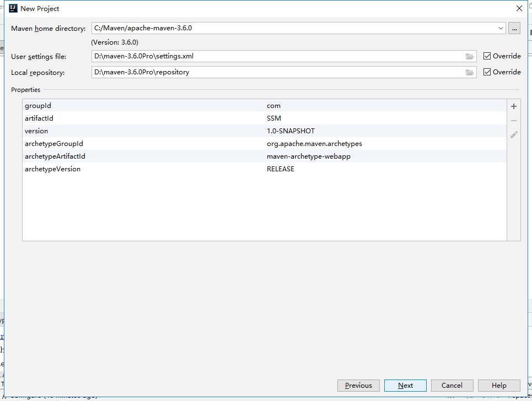
Task: Click the IntelliJ IDEA logo in title bar
Action: (x=13, y=8)
